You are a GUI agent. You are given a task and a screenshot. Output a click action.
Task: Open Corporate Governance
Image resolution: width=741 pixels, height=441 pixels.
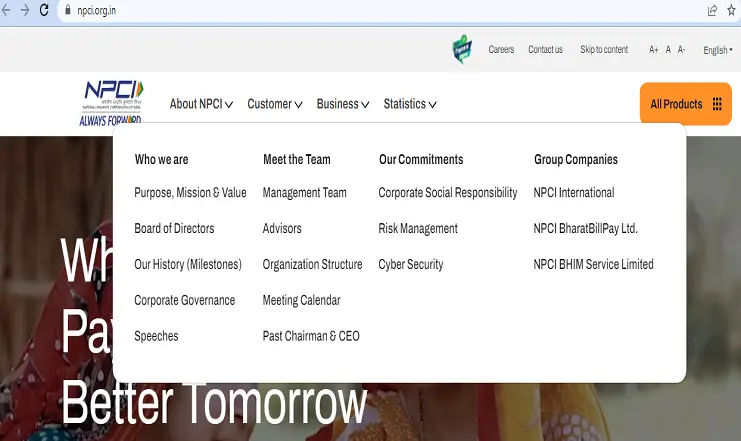(x=184, y=300)
